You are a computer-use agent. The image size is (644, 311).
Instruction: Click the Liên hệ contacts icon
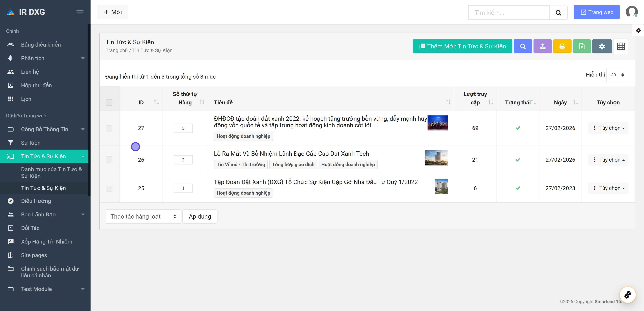click(x=11, y=72)
